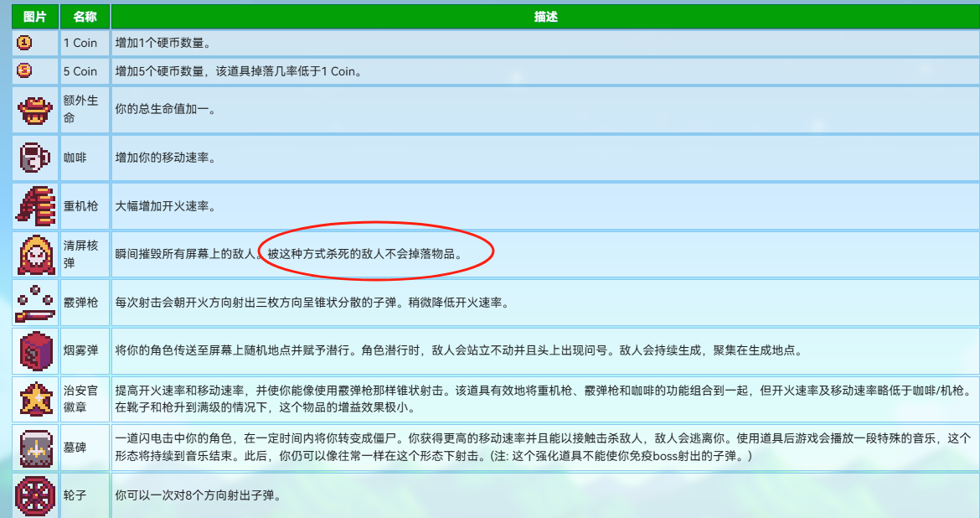Click the coffee cup icon
The image size is (980, 518).
point(35,157)
